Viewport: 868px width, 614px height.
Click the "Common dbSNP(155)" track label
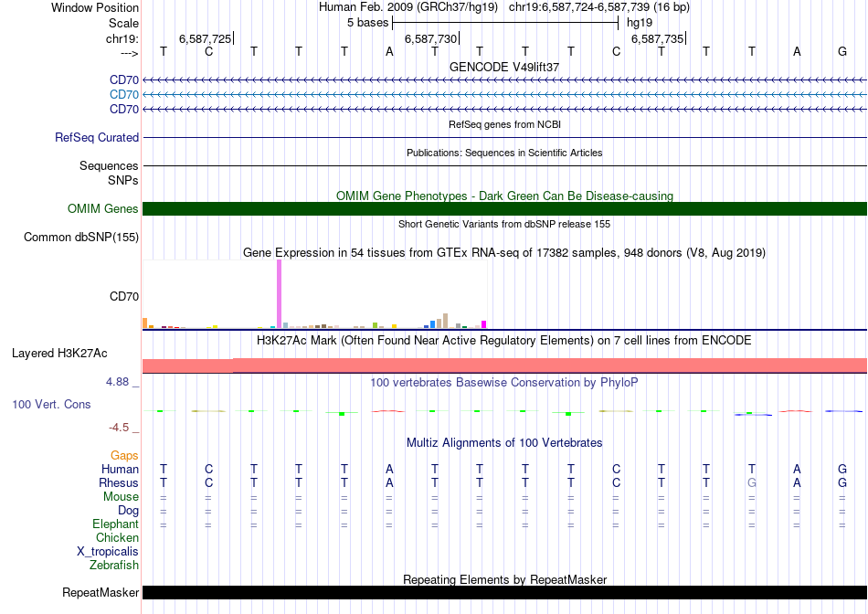(x=81, y=237)
